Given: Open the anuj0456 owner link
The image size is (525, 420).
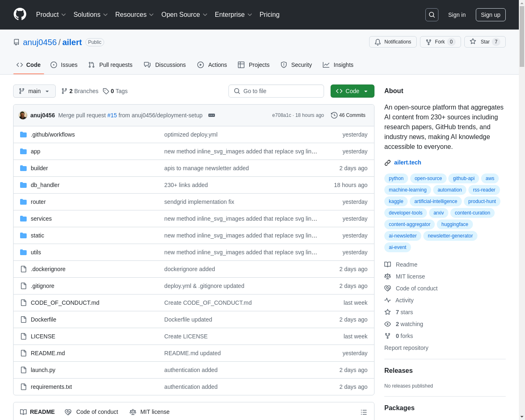Looking at the screenshot, I should point(40,42).
